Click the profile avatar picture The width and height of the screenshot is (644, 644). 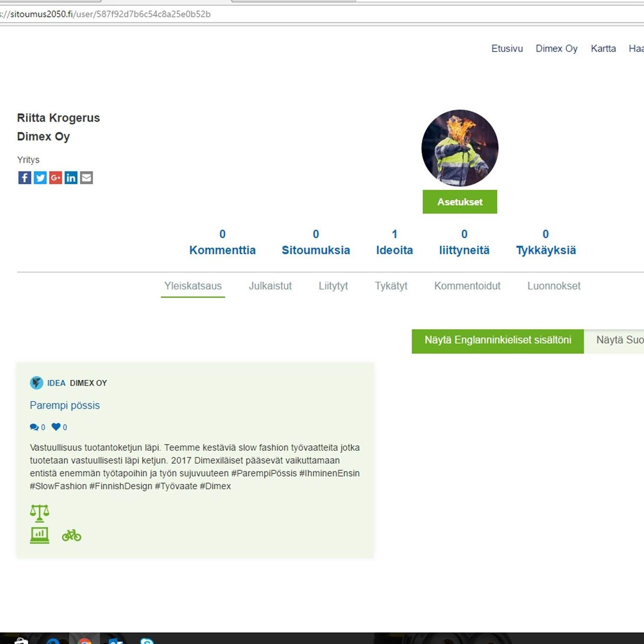tap(460, 148)
